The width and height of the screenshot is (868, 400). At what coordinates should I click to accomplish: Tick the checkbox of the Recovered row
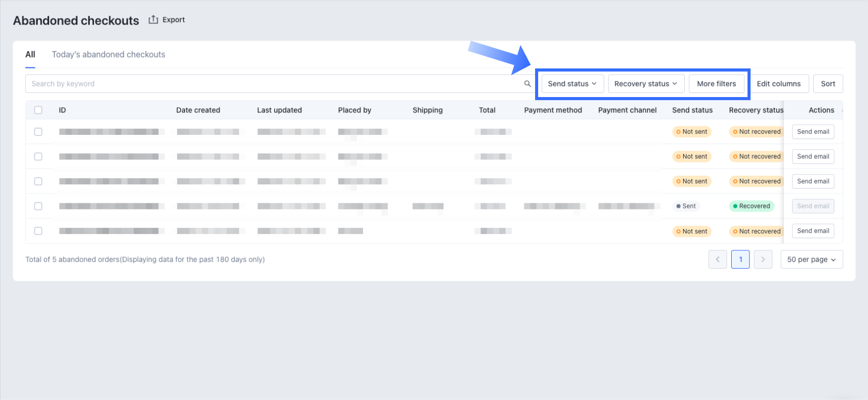(38, 206)
